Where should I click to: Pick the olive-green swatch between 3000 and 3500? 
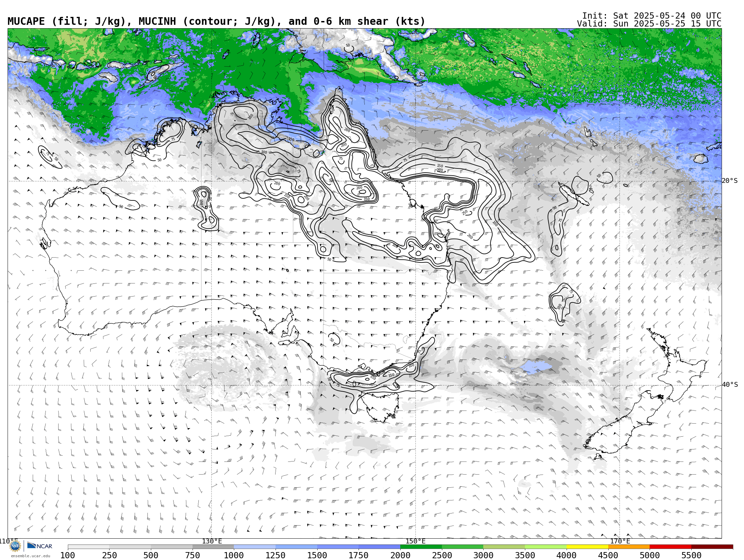coord(504,547)
